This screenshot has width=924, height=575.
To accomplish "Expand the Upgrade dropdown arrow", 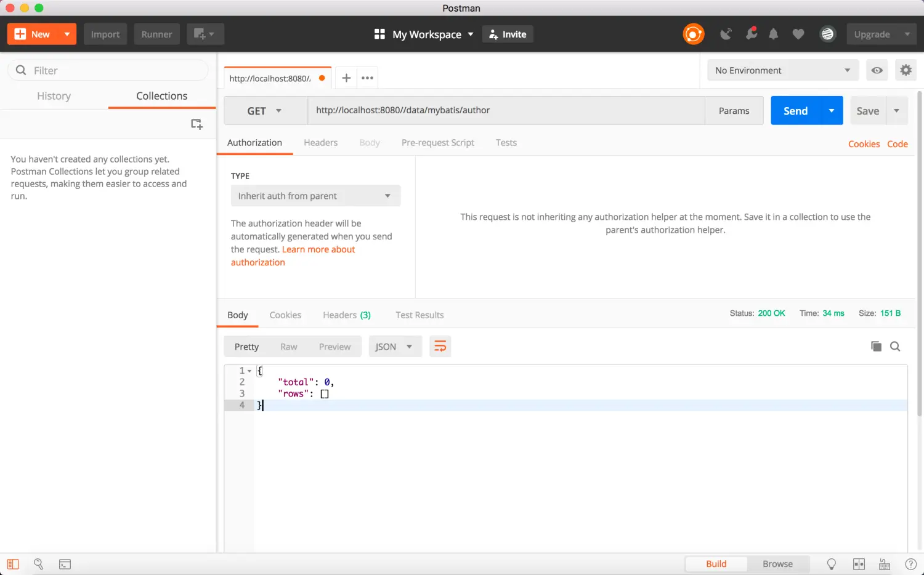I will tap(907, 34).
